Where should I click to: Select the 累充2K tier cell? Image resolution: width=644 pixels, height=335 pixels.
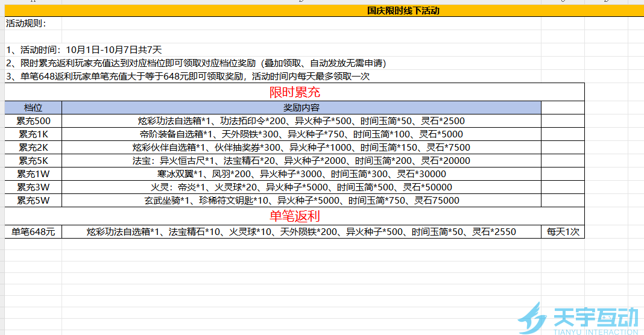(x=33, y=148)
